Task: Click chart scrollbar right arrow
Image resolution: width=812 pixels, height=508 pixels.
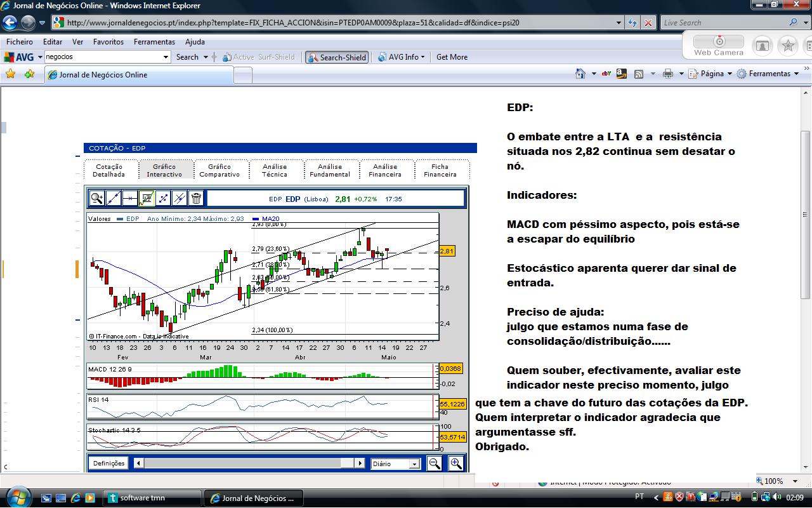Action: 360,464
